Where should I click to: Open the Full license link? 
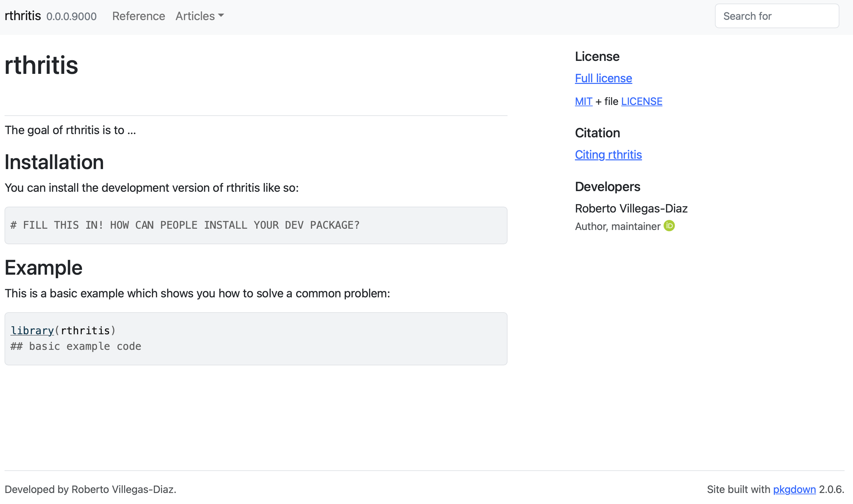tap(603, 78)
